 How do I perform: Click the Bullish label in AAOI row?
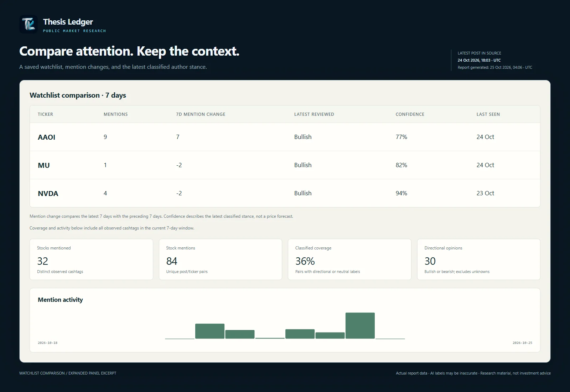(303, 137)
